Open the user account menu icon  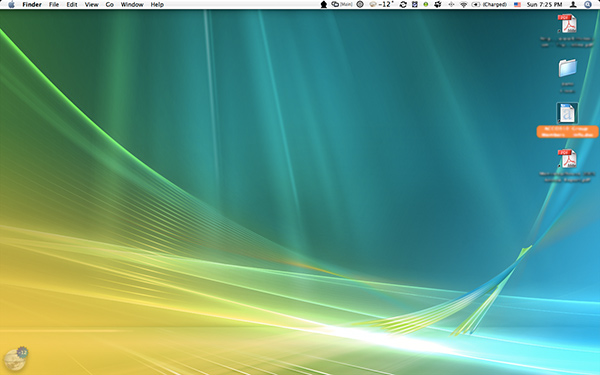coord(573,5)
